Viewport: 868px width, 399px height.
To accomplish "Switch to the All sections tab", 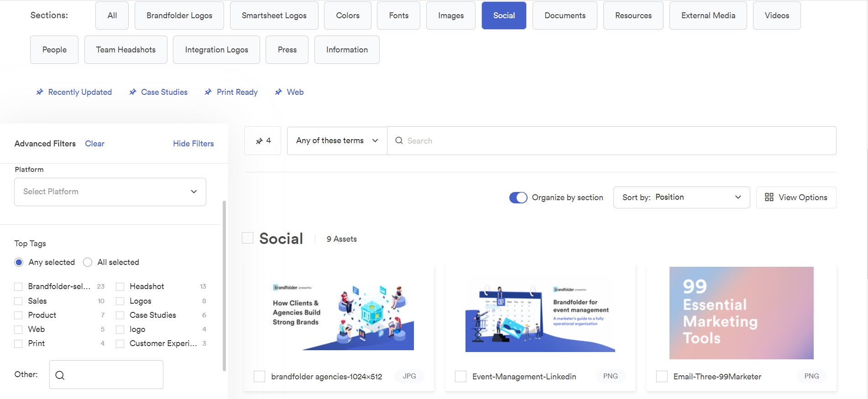I will pos(112,16).
